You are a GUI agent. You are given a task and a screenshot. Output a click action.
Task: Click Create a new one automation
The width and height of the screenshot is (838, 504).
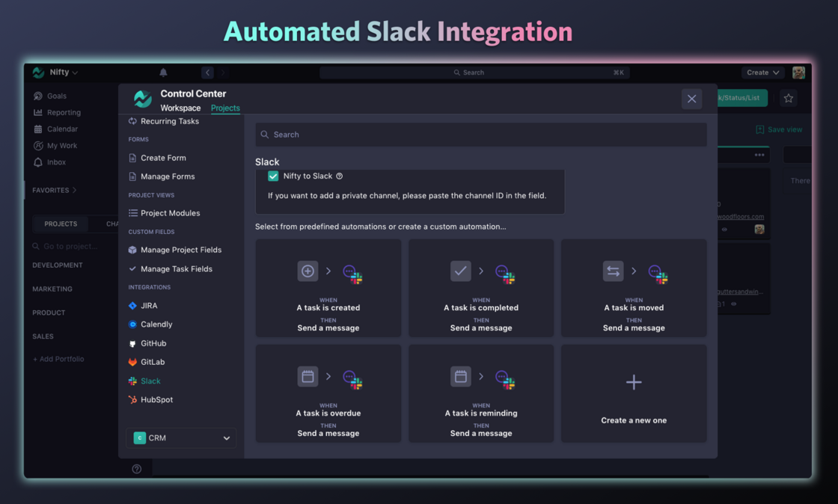click(x=634, y=393)
